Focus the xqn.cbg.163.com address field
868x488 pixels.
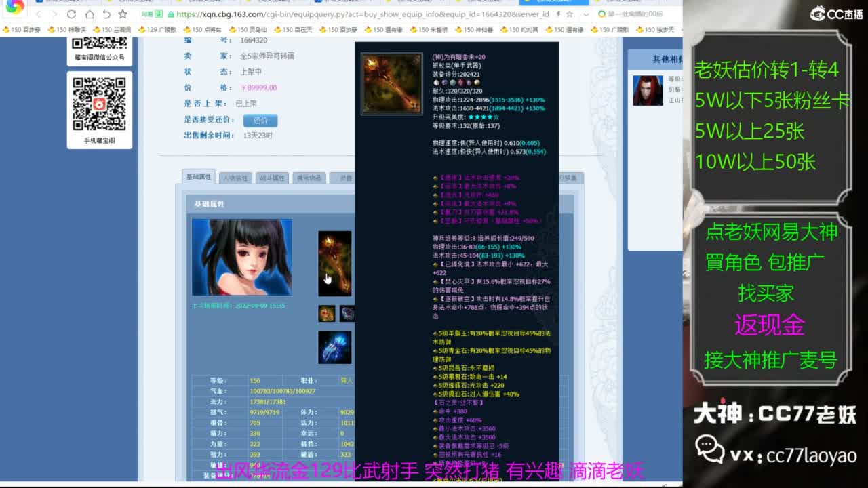pos(362,14)
